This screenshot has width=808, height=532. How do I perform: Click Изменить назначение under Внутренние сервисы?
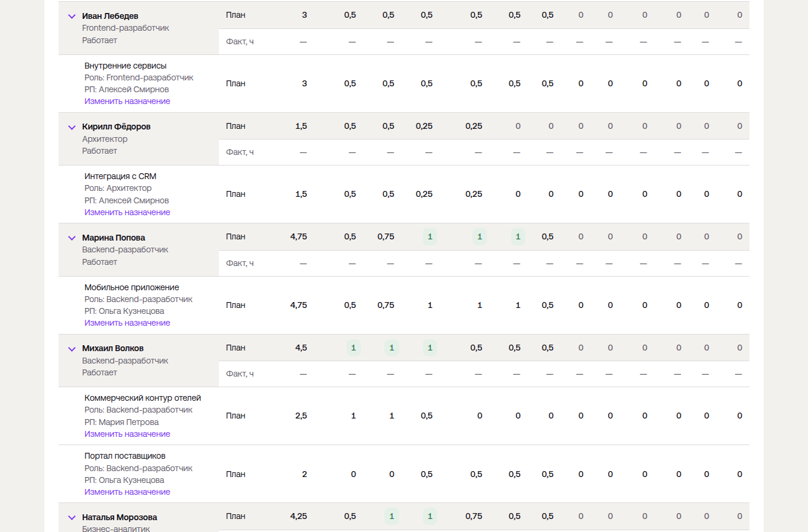(x=127, y=101)
